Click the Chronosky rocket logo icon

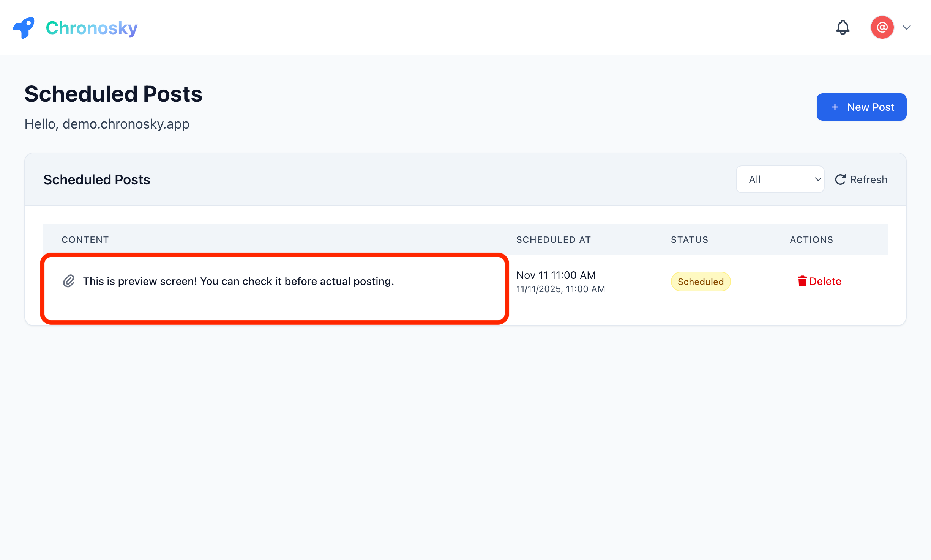pos(24,28)
